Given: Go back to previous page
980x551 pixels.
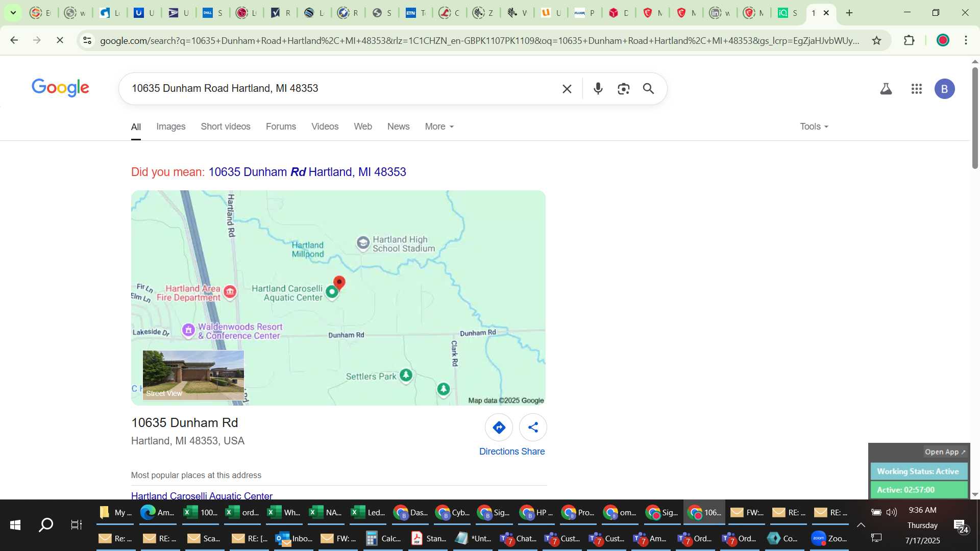Looking at the screenshot, I should click(x=14, y=40).
